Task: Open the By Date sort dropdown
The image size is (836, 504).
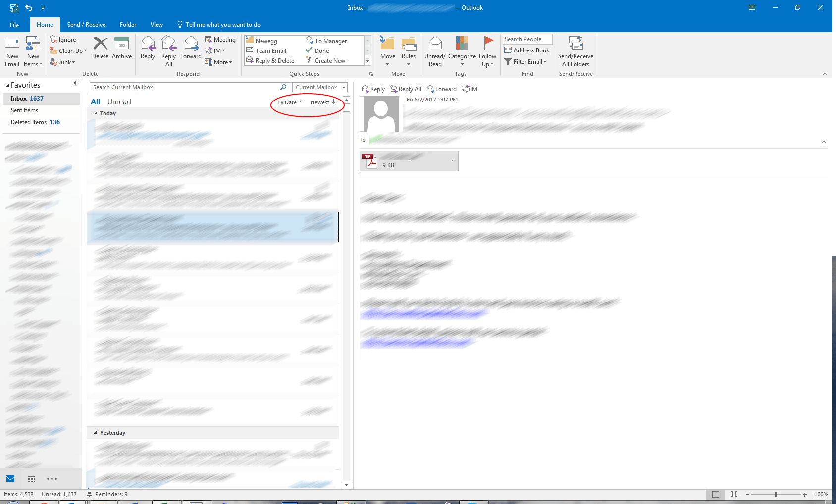Action: [x=288, y=102]
